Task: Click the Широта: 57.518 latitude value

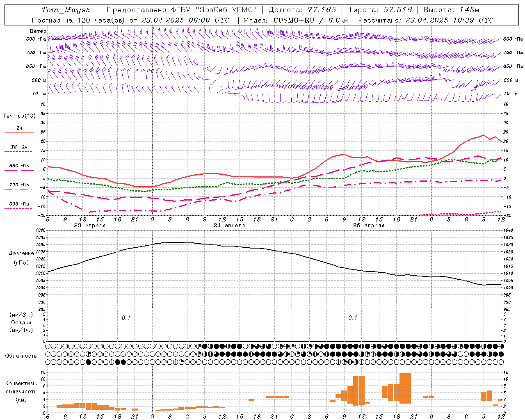Action: (379, 10)
